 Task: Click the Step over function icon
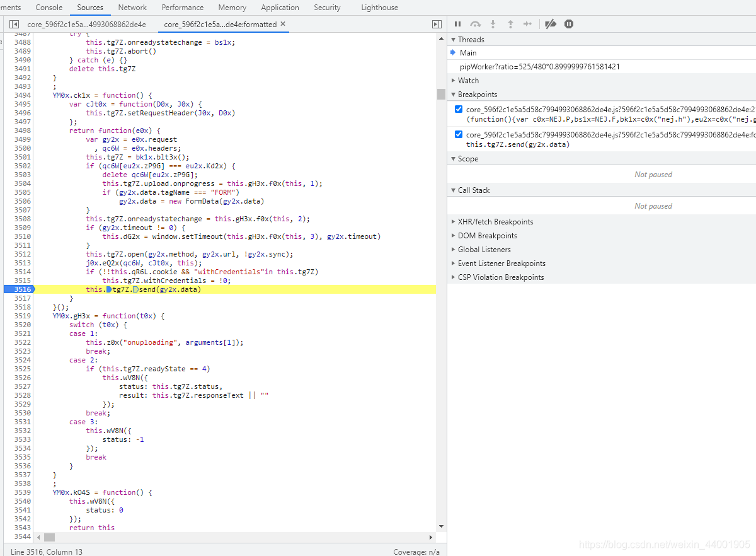[x=476, y=24]
